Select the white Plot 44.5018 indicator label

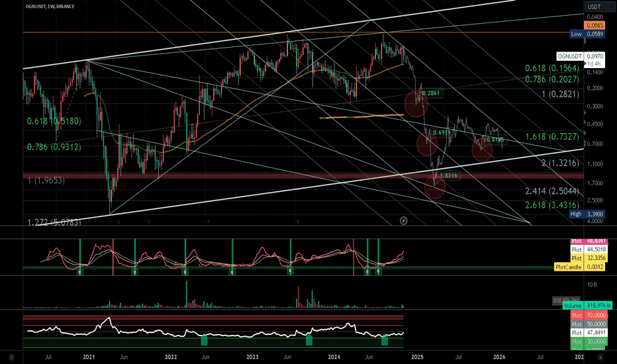click(589, 250)
